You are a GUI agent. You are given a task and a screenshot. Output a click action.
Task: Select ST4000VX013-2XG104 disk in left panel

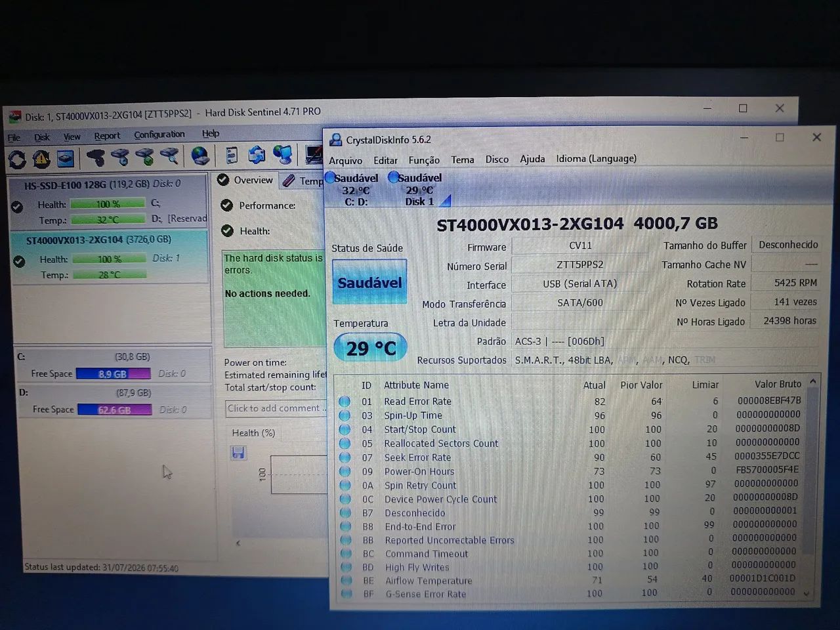(110, 257)
